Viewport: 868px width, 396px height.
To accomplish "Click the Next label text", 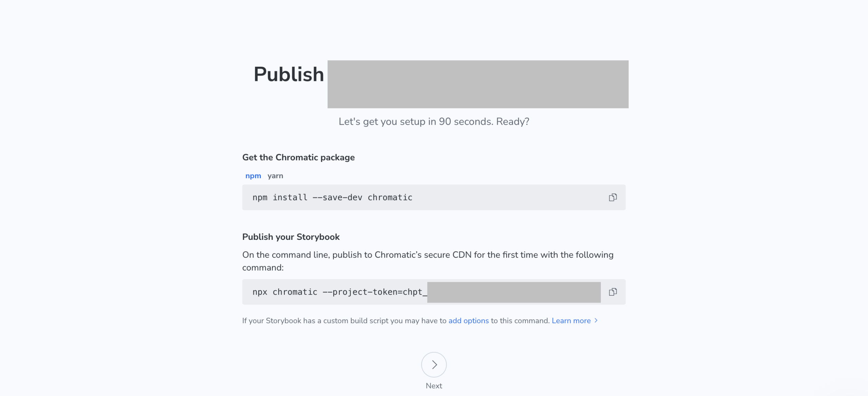I will 434,386.
